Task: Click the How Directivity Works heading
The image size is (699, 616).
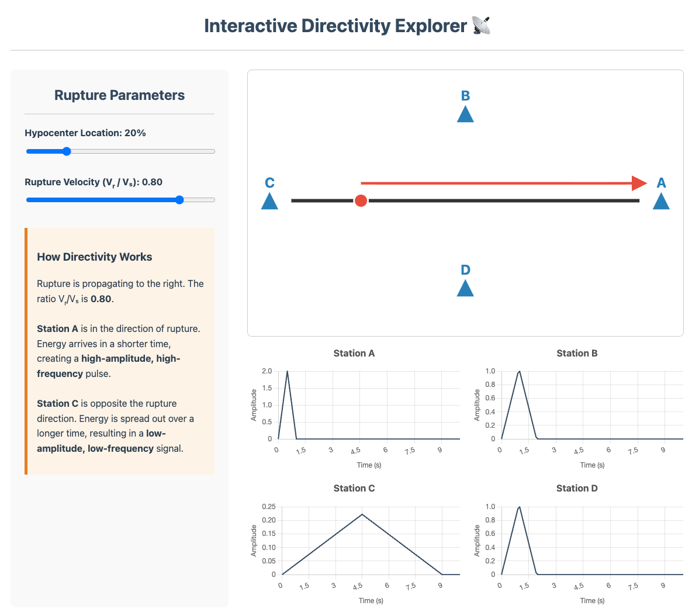Action: pos(94,257)
